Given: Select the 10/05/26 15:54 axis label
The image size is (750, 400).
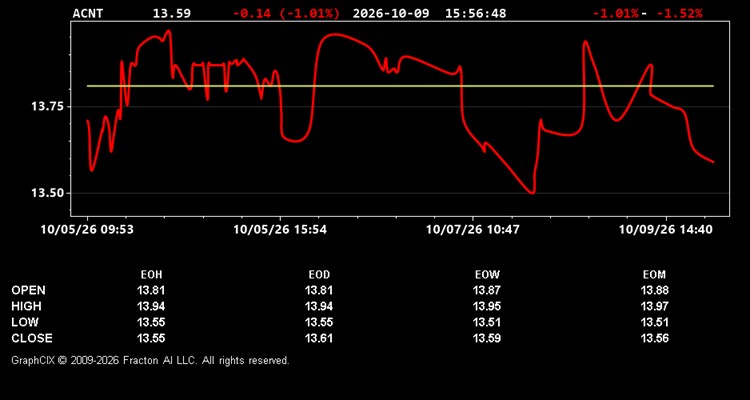Looking at the screenshot, I should [x=280, y=230].
